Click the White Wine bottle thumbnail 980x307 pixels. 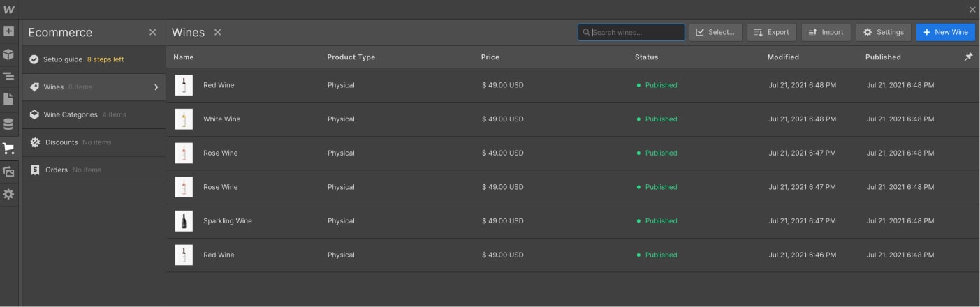click(184, 119)
